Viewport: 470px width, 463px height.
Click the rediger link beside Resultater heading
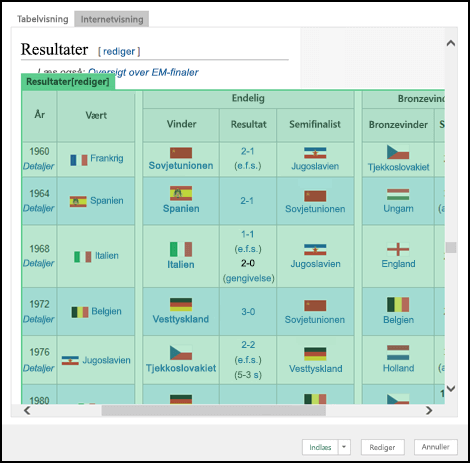[119, 51]
